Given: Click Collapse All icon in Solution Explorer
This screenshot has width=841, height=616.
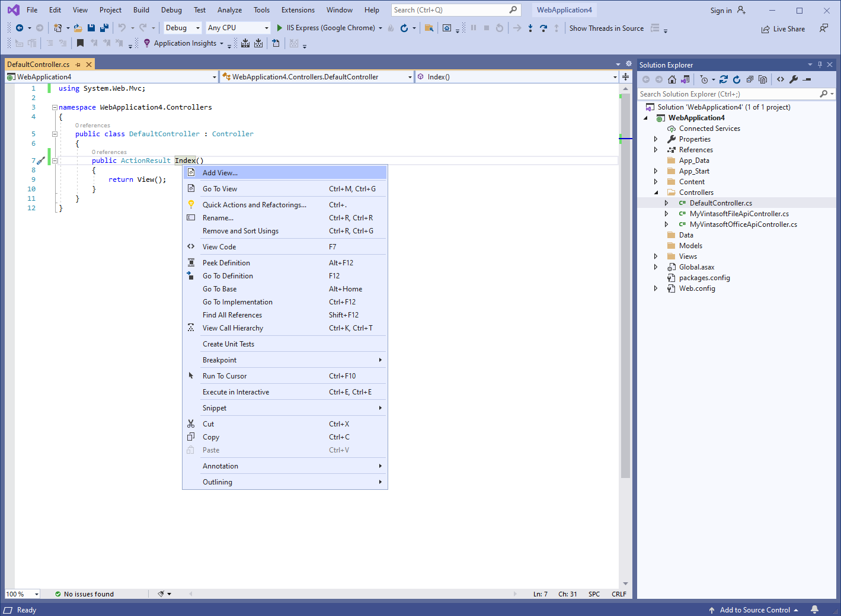Looking at the screenshot, I should [x=750, y=79].
